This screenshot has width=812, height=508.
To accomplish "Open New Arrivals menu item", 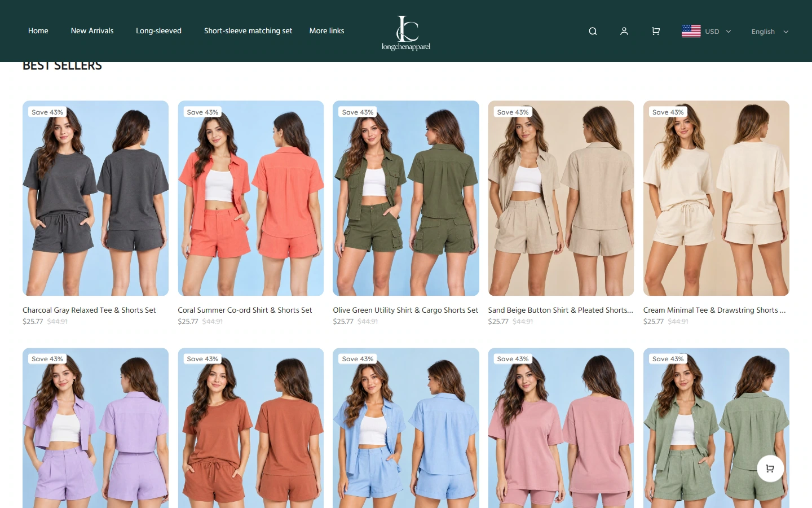I will (x=92, y=31).
